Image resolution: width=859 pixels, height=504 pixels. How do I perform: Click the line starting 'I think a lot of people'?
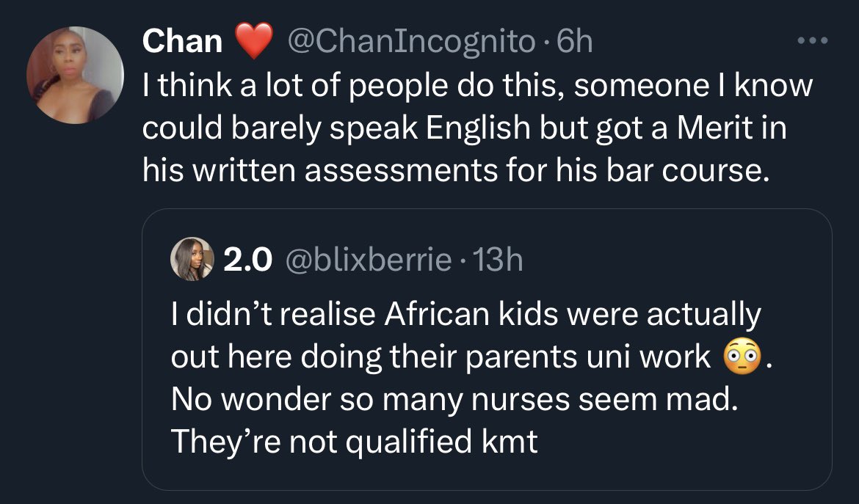pyautogui.click(x=477, y=87)
